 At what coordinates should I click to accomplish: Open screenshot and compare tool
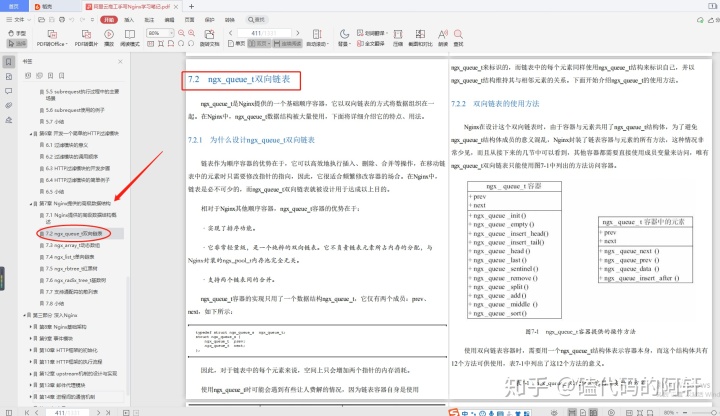coord(420,38)
